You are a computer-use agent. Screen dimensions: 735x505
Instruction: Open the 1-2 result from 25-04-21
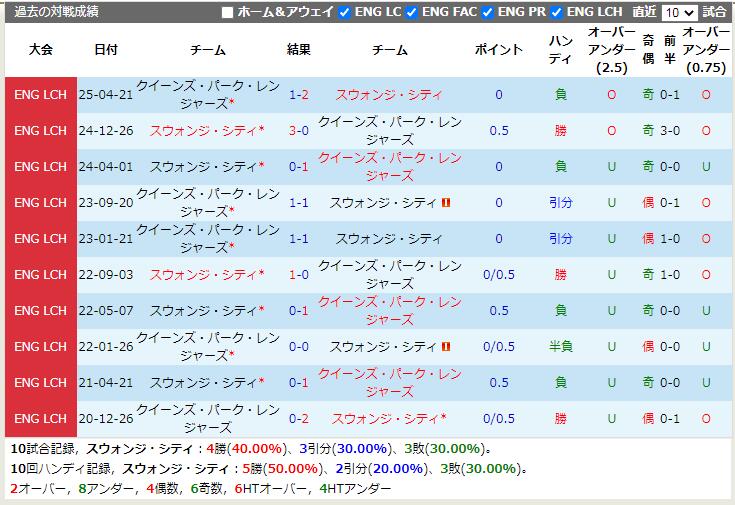click(x=298, y=95)
